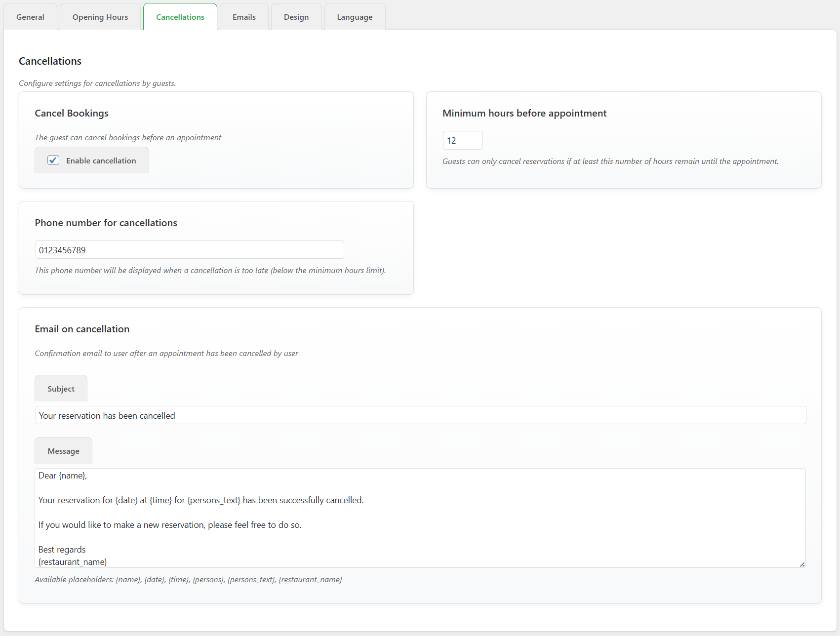Open the Design tab

coord(296,16)
